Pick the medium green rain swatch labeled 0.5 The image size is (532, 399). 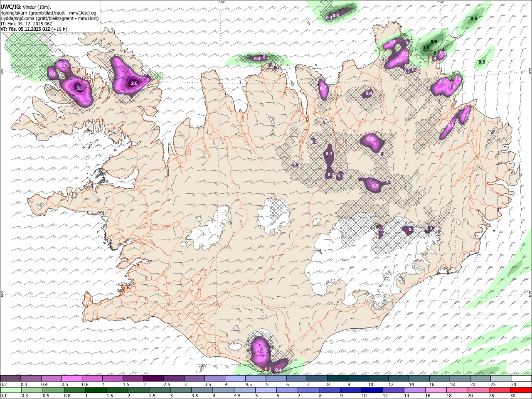coord(53,390)
